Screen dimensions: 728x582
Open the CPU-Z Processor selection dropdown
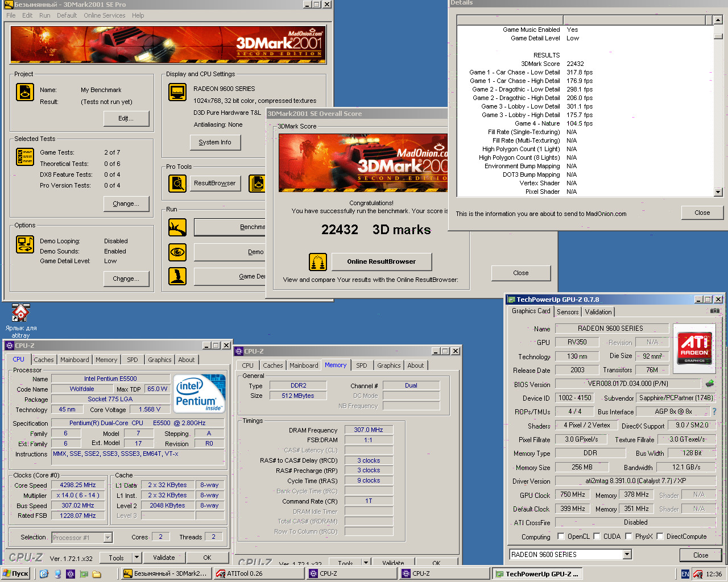tap(107, 537)
